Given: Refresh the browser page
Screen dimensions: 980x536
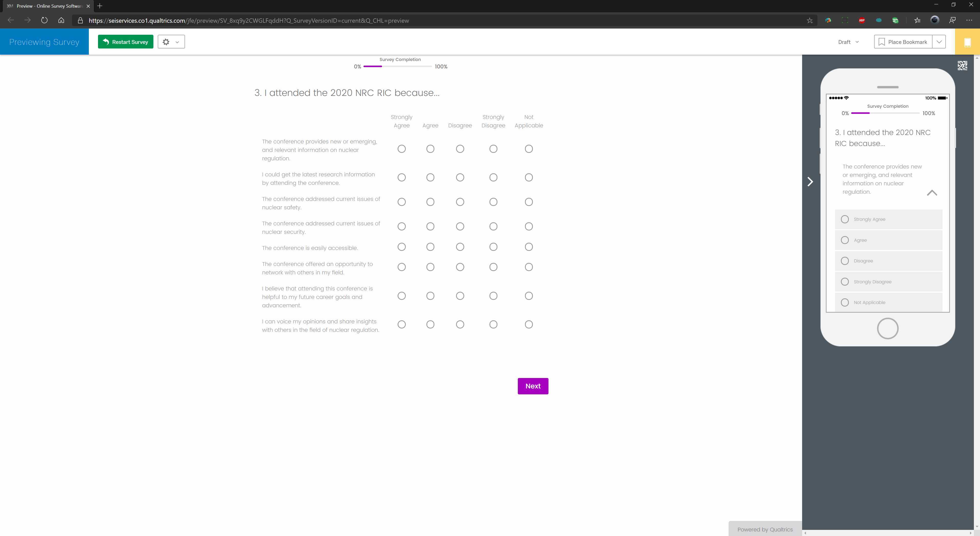Looking at the screenshot, I should pyautogui.click(x=44, y=20).
